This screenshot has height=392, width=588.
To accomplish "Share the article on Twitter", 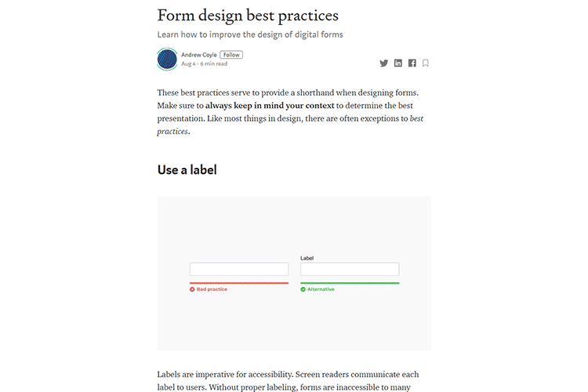I will [x=384, y=63].
